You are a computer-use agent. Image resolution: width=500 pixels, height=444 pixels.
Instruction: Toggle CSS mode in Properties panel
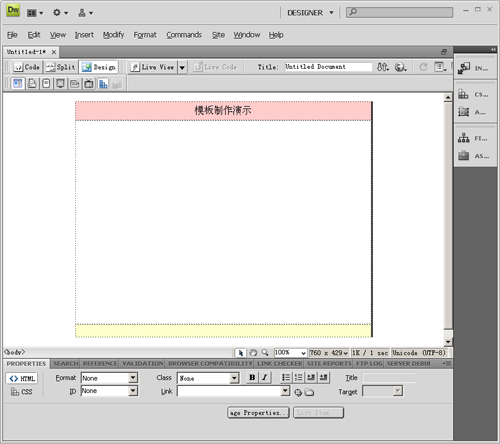point(22,392)
